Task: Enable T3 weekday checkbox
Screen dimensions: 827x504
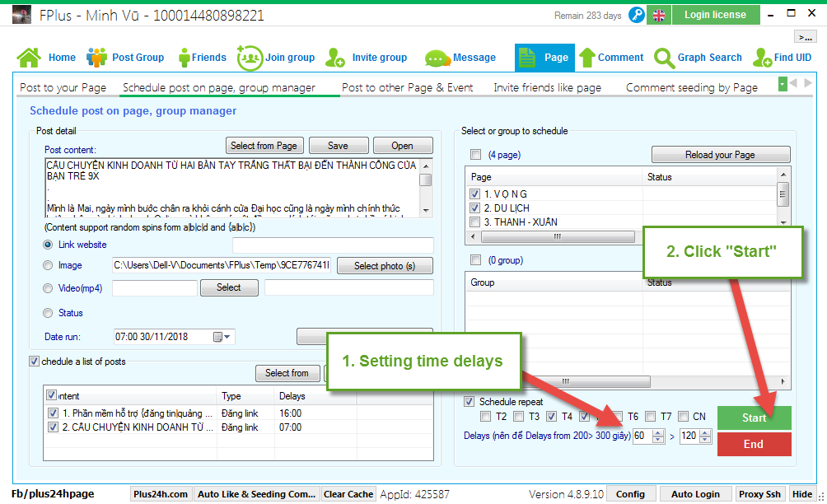Action: coord(518,417)
